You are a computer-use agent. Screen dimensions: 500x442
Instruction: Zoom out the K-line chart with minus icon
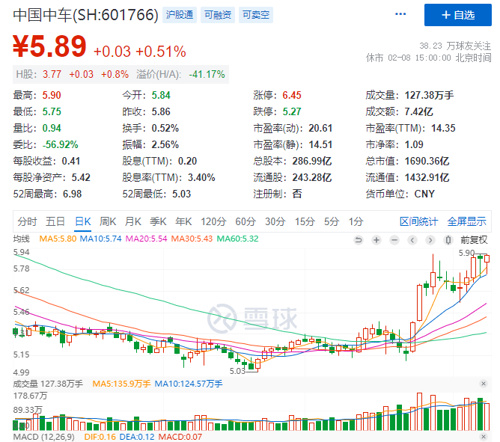point(394,240)
